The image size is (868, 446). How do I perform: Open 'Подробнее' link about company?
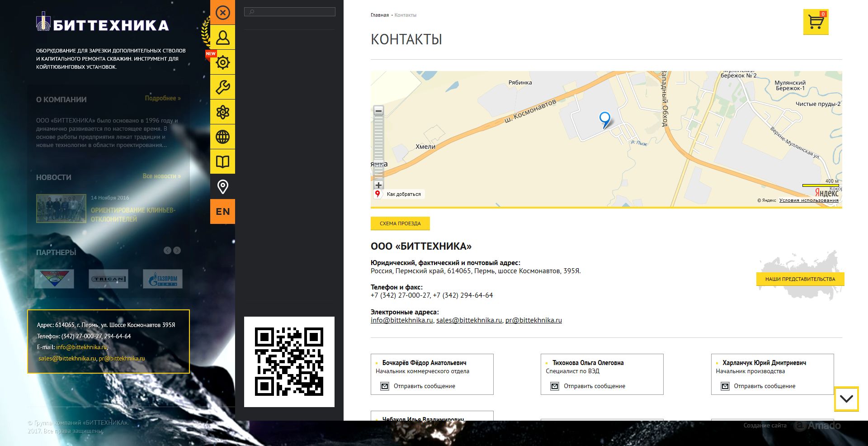(163, 98)
